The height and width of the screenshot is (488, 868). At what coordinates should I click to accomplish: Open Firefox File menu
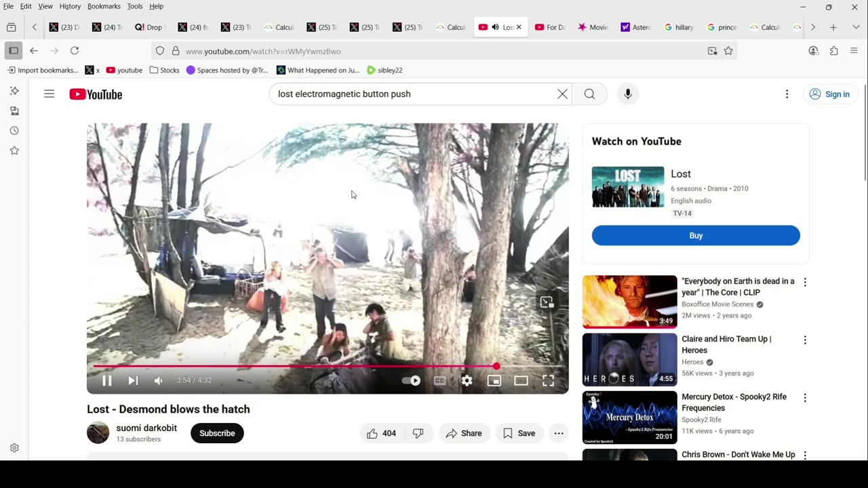(8, 6)
